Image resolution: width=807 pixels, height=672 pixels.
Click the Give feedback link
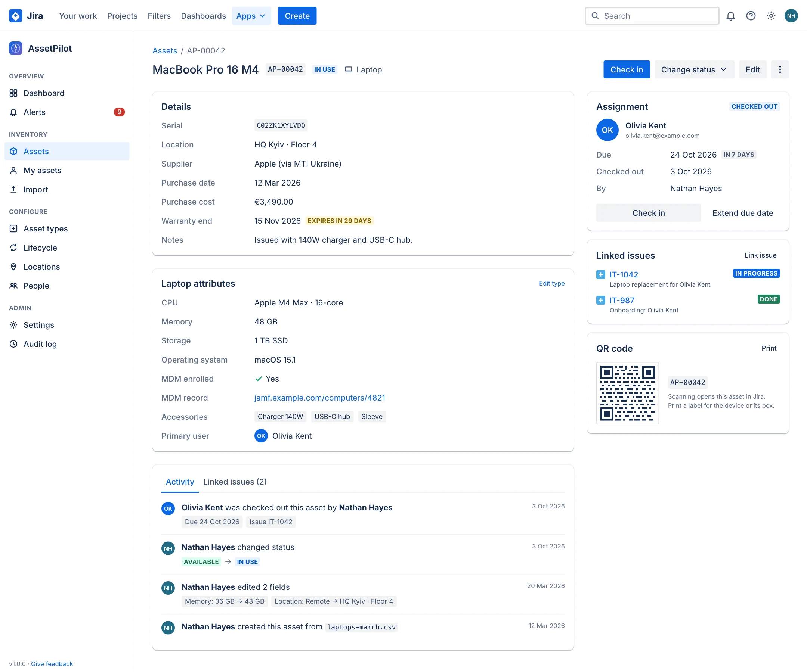point(52,664)
